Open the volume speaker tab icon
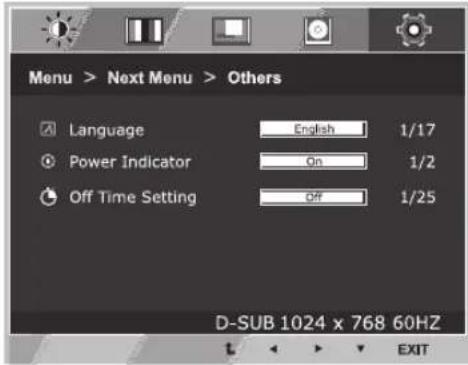This screenshot has width=468, height=365. pos(318,30)
